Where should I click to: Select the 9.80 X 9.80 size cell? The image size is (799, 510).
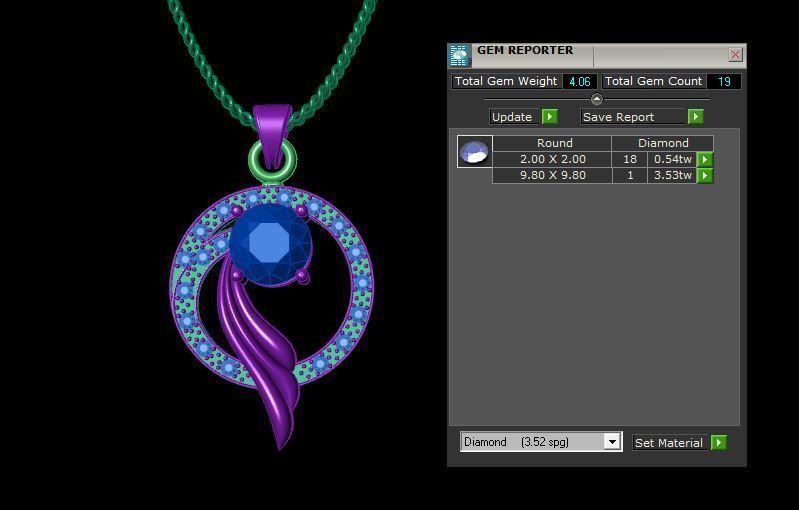(x=552, y=175)
